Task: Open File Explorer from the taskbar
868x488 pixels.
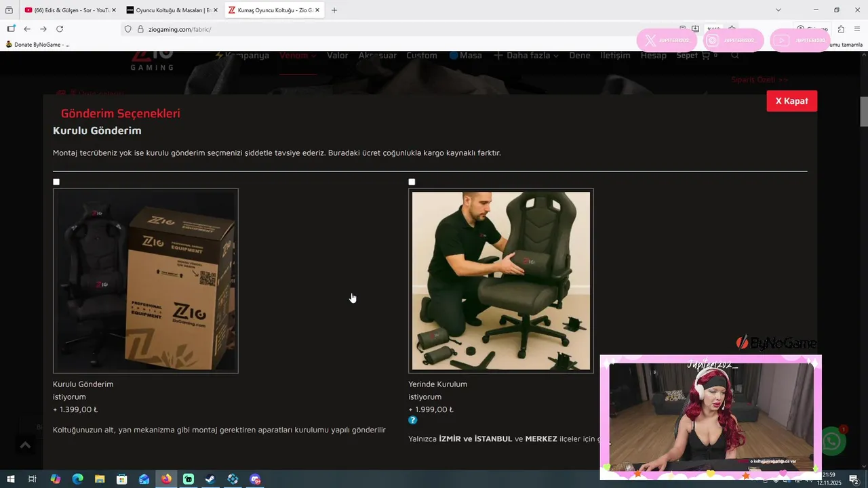Action: [100, 479]
